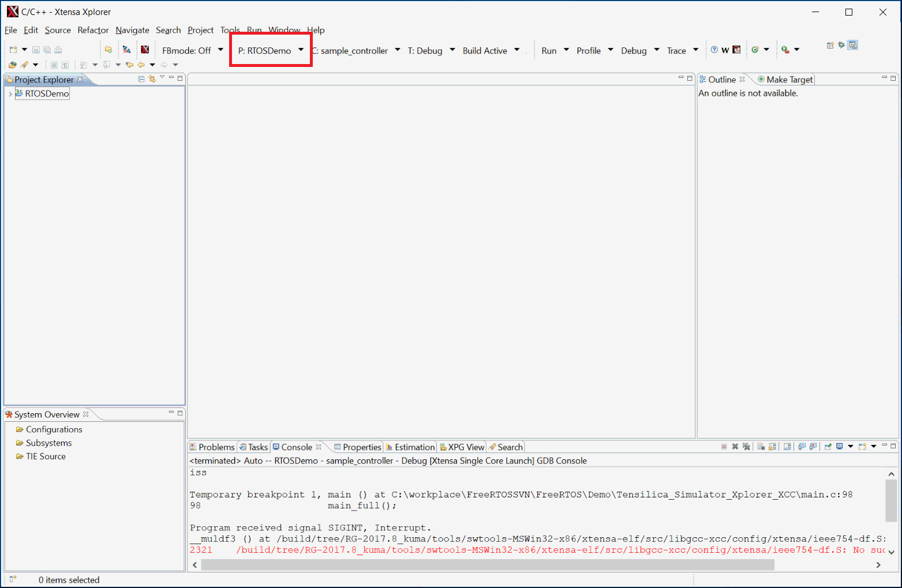The image size is (902, 588).
Task: Click the bold W toolbar icon
Action: pos(725,50)
